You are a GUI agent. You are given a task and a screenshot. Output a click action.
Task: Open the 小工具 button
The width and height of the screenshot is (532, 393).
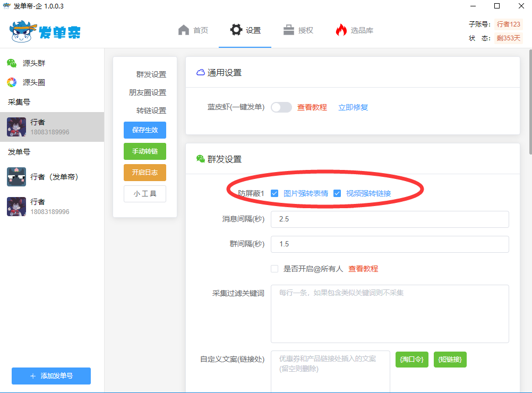tap(145, 194)
